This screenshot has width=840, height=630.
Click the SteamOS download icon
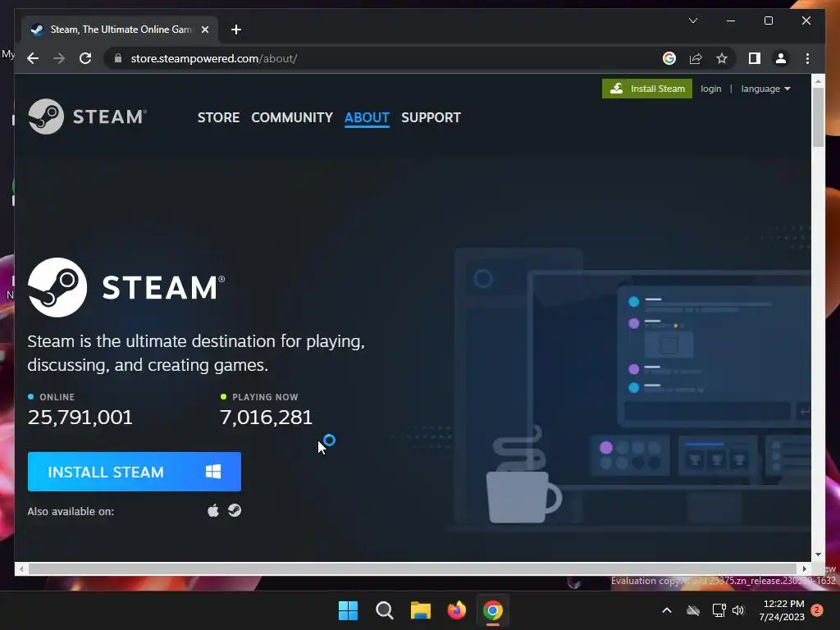235,510
